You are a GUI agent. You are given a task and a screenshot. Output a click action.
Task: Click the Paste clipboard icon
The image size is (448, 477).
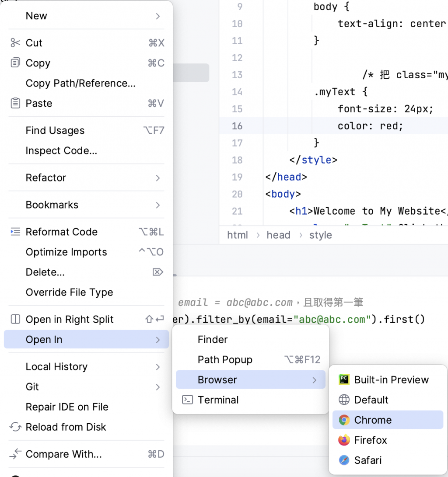pyautogui.click(x=15, y=103)
